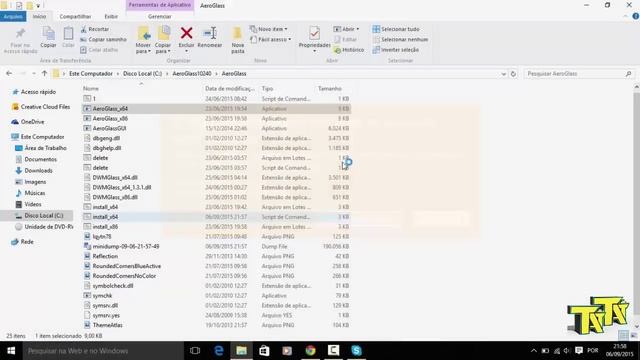Click Selecionar nenhum
The width and height of the screenshot is (640, 360).
tap(400, 39)
